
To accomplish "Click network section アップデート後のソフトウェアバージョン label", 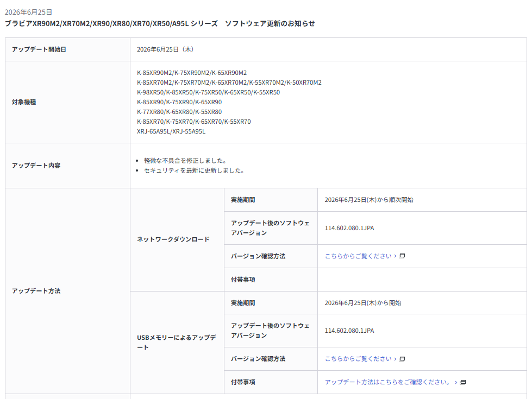I will coord(271,228).
